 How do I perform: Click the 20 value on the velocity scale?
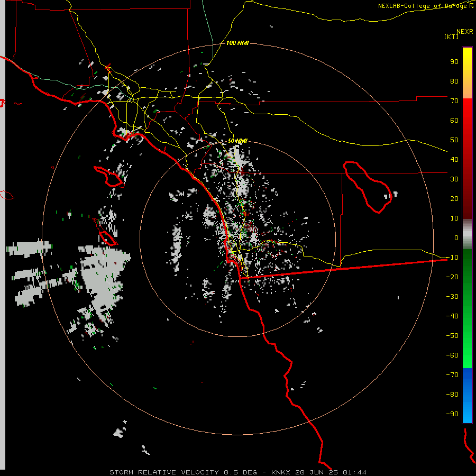click(454, 198)
